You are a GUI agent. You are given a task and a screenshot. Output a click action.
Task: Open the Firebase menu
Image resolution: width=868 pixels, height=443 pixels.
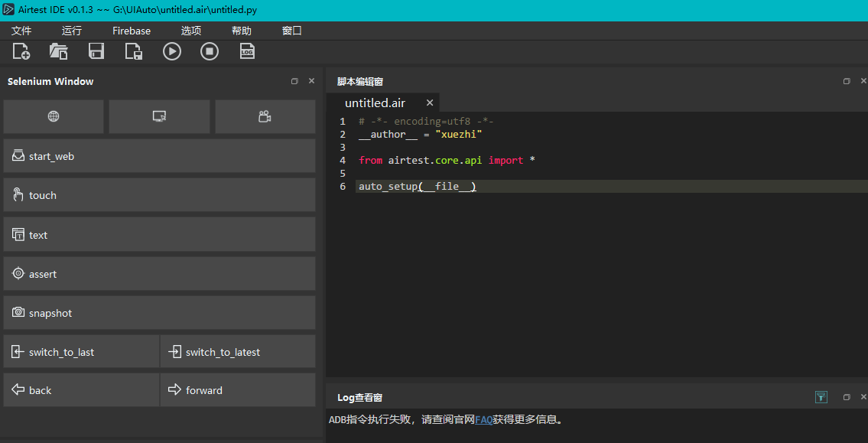click(132, 31)
